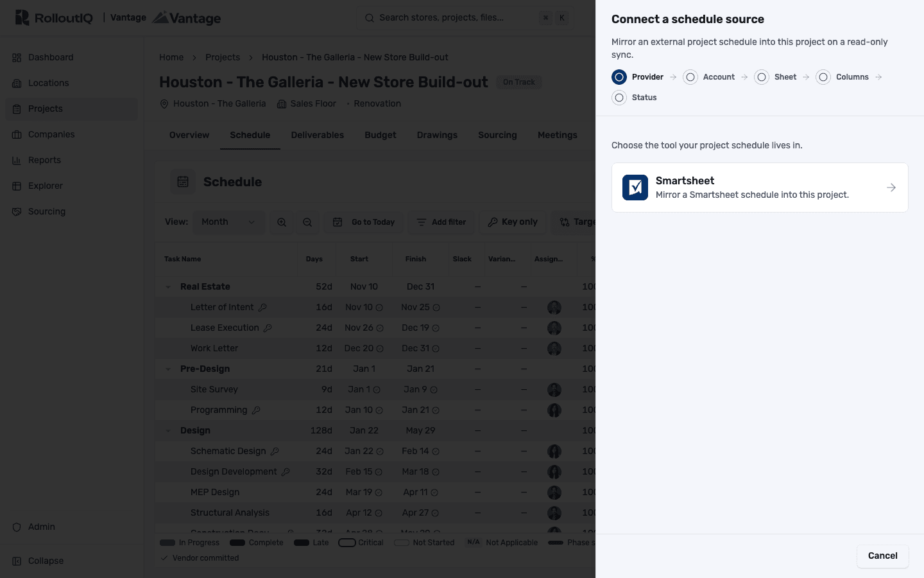Click the Critical legend swatch
This screenshot has height=578, width=924.
347,543
